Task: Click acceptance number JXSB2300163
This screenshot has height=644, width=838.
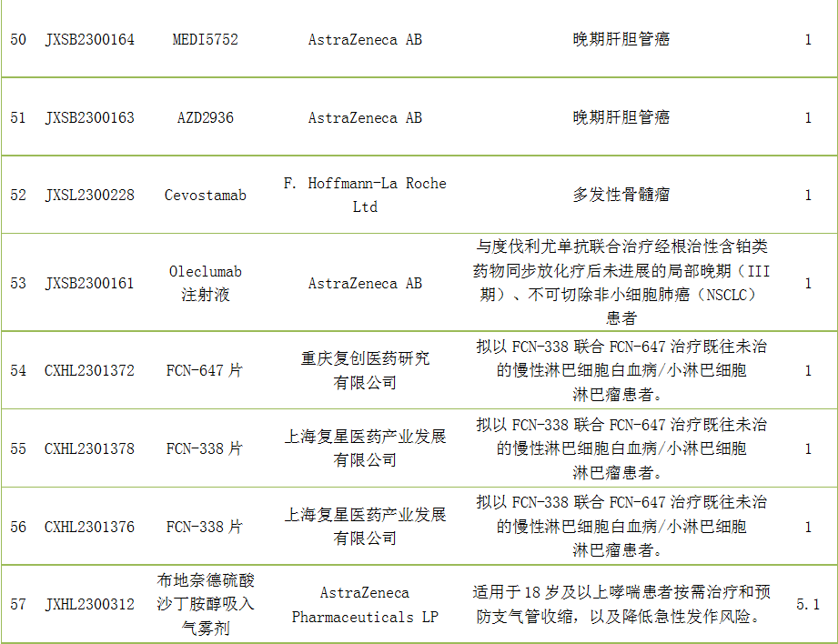Action: 90,117
